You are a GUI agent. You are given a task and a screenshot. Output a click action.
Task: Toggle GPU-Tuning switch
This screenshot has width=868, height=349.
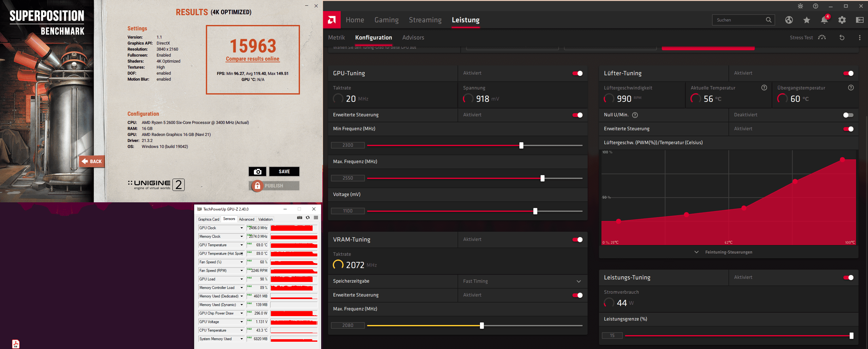point(577,73)
